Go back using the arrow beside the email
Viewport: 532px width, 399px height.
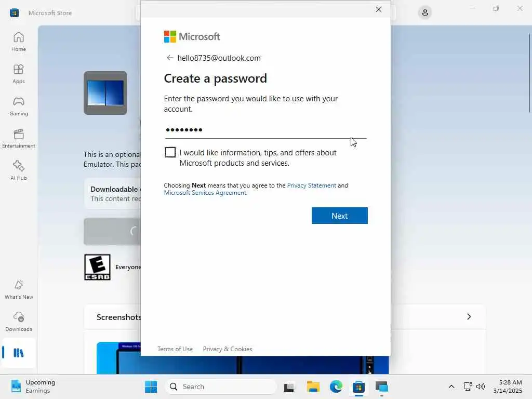coord(170,58)
